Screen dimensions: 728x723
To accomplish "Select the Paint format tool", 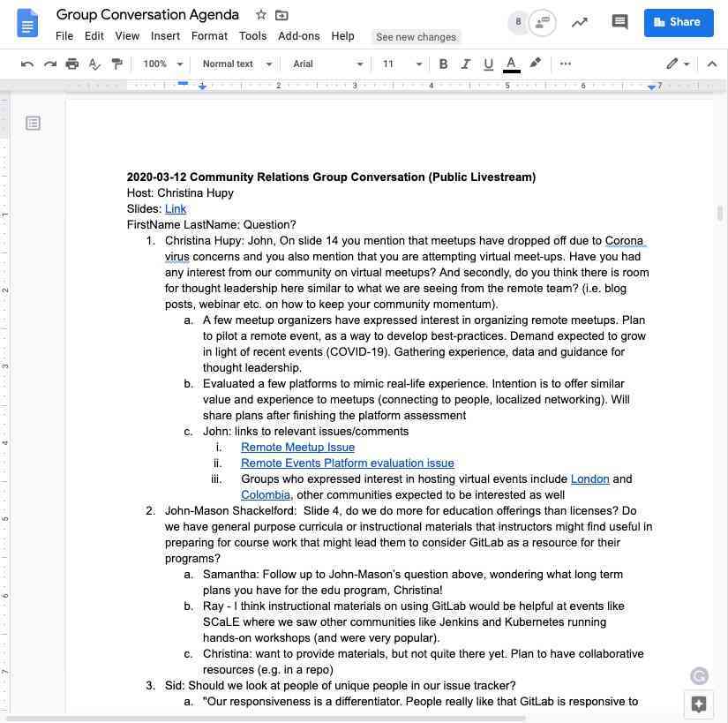I will (x=116, y=64).
